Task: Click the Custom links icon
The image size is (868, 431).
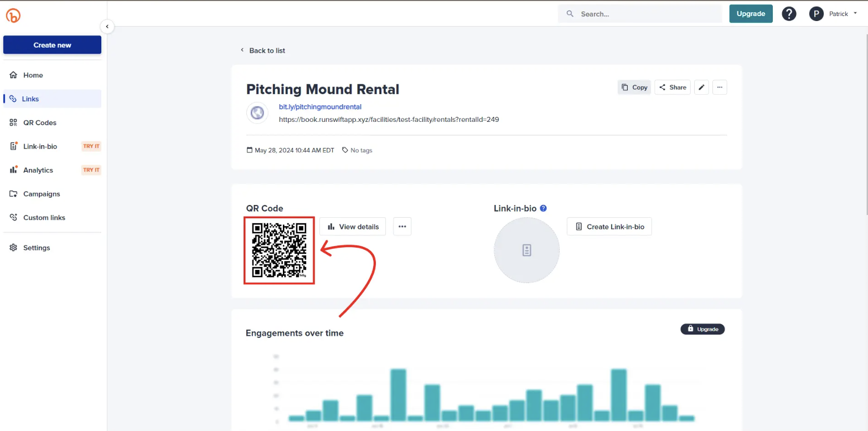Action: click(x=13, y=218)
